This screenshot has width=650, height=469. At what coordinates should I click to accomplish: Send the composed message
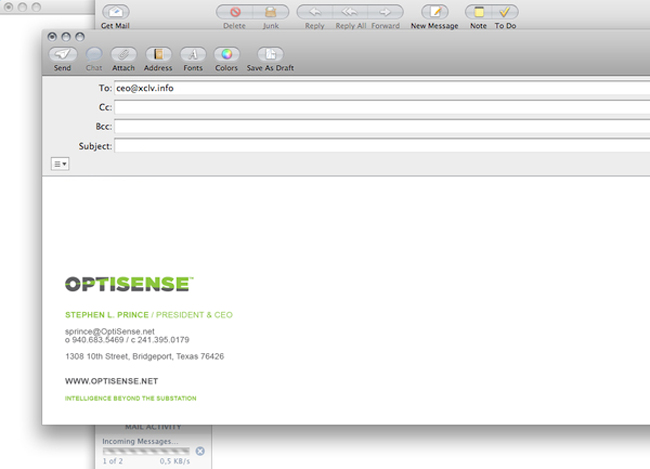click(63, 54)
